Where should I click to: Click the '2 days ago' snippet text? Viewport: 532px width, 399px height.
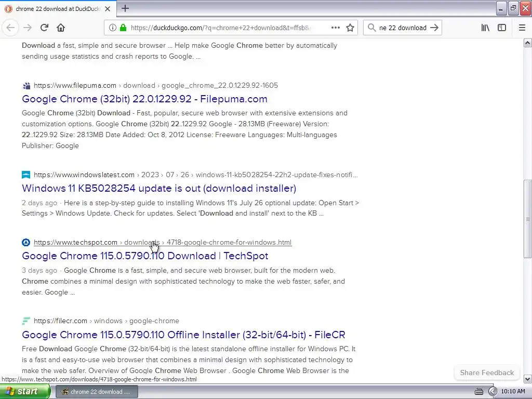tap(39, 203)
